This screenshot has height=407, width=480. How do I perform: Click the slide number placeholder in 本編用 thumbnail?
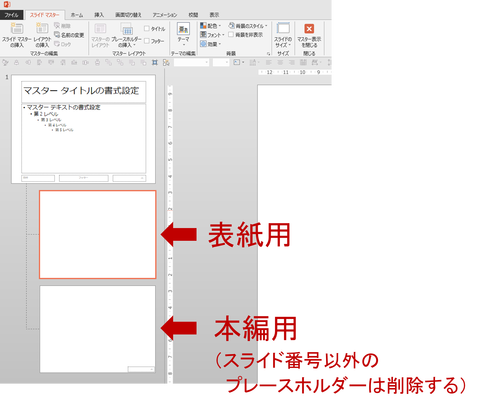pyautogui.click(x=141, y=369)
